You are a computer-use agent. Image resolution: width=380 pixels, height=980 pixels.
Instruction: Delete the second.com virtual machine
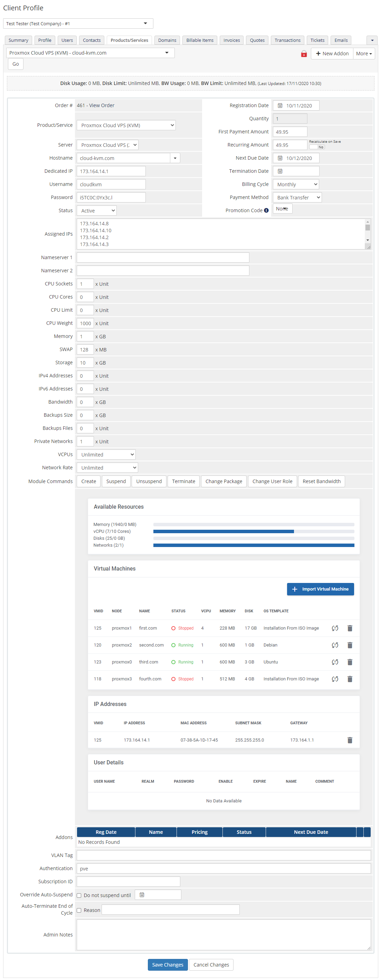point(350,645)
